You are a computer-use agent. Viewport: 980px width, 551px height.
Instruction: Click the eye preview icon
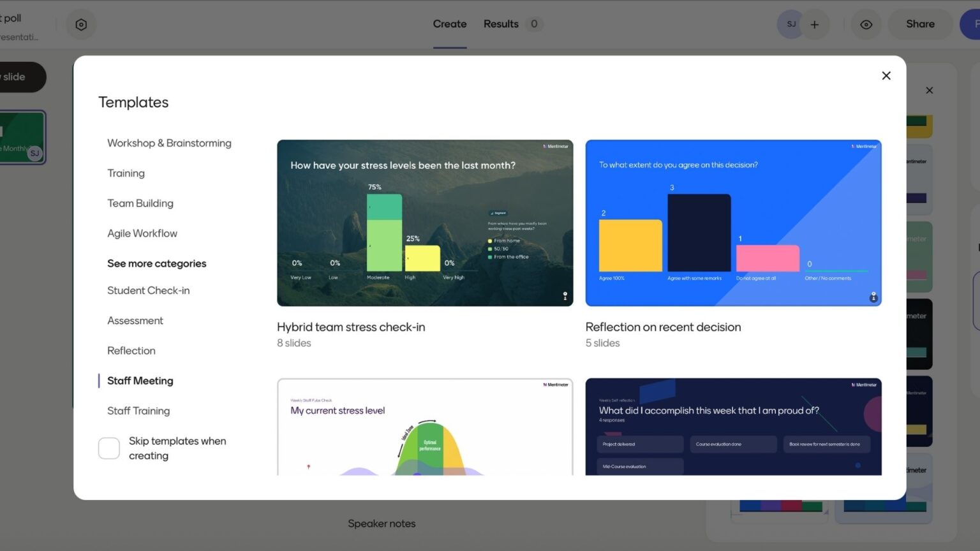pyautogui.click(x=866, y=24)
